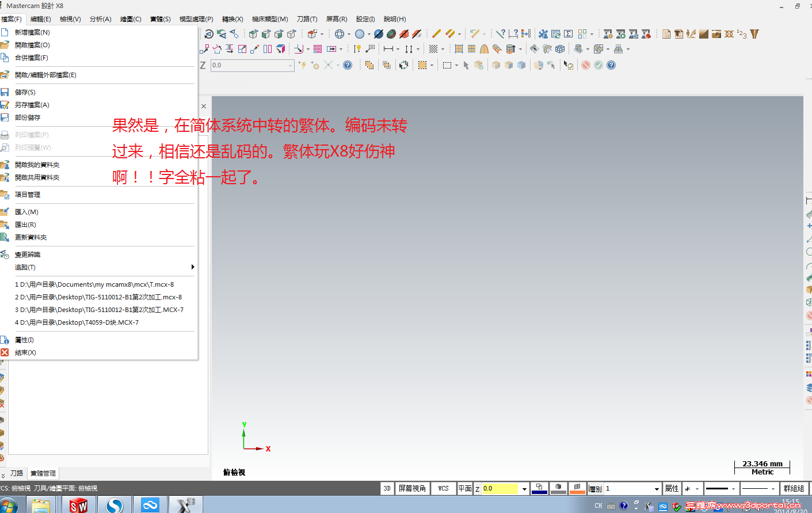
Task: Click the 平面 button in the status bar
Action: tap(465, 488)
